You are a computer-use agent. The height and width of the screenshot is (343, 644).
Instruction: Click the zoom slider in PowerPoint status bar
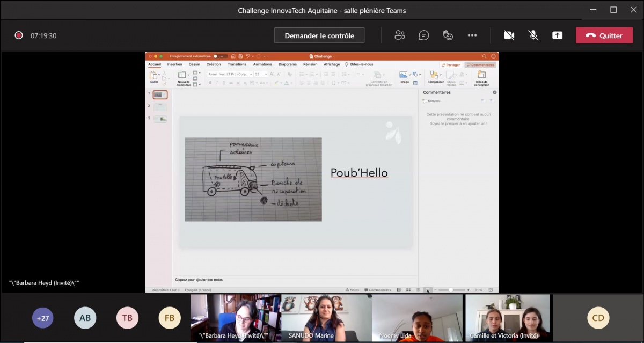click(451, 290)
